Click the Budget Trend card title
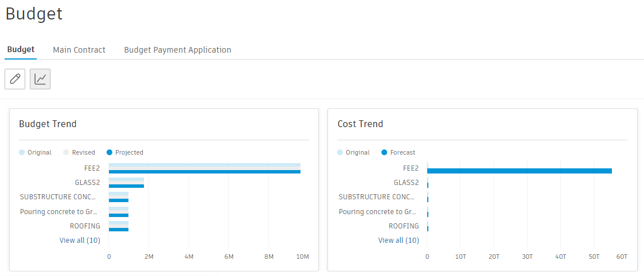Viewport: 644px width, 276px height. tap(48, 124)
